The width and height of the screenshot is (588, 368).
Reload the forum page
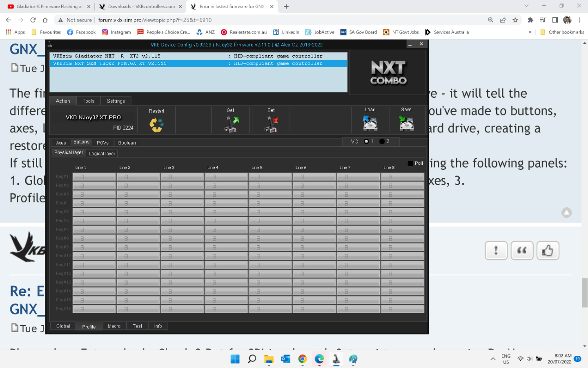tap(33, 20)
